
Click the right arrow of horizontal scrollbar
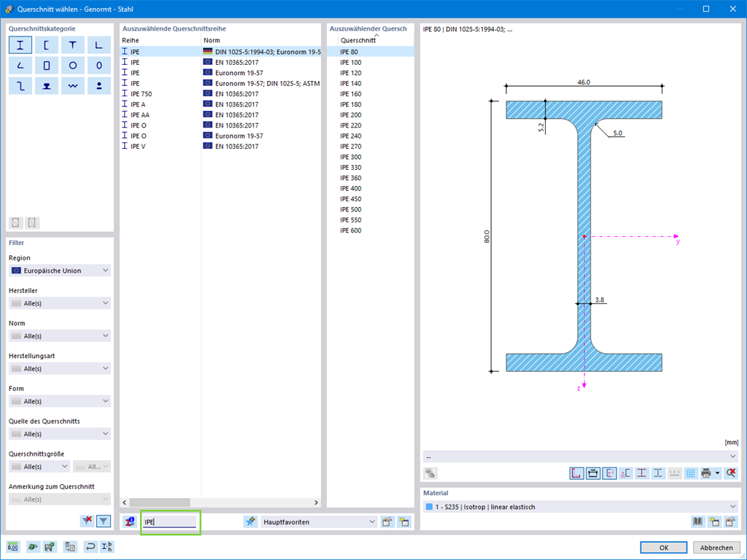pyautogui.click(x=316, y=502)
